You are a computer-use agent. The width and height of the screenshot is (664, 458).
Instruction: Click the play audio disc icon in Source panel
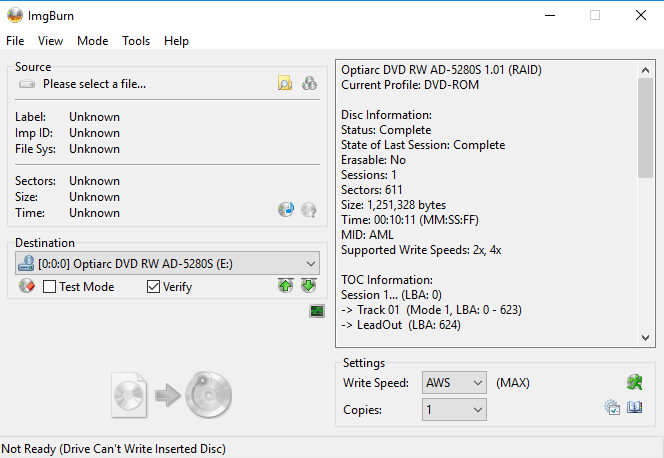[286, 209]
